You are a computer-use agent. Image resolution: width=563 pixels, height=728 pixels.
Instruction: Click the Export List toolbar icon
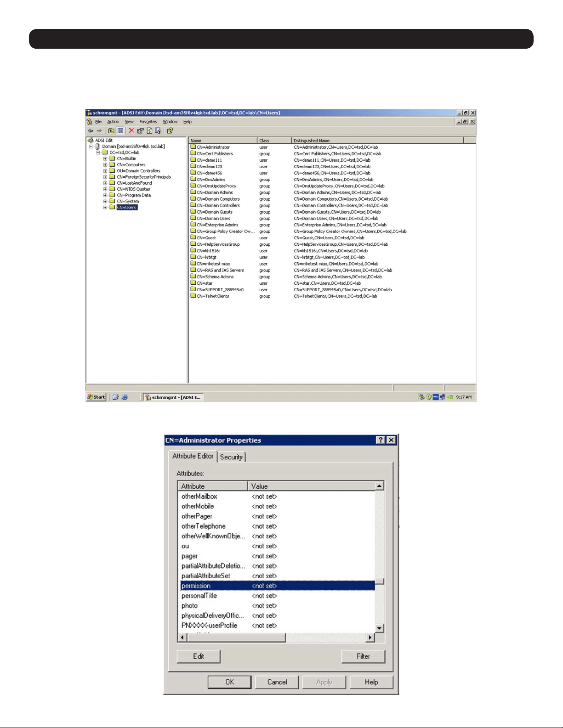pos(158,131)
